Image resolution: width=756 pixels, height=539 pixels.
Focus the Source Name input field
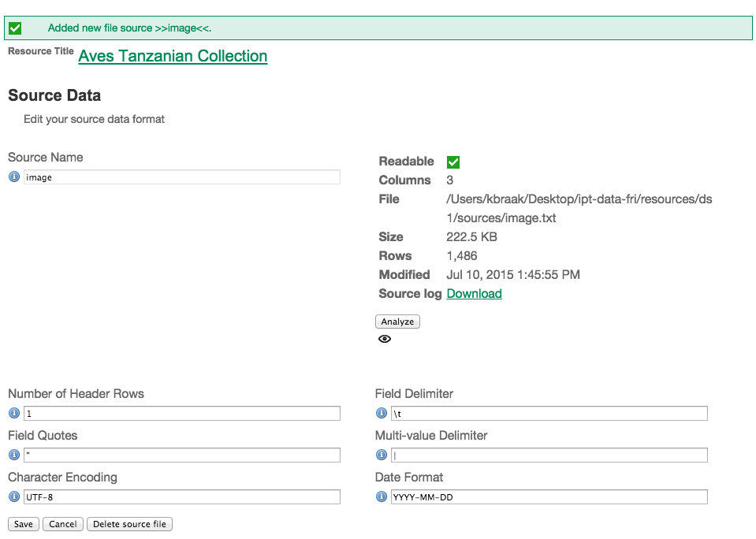182,177
